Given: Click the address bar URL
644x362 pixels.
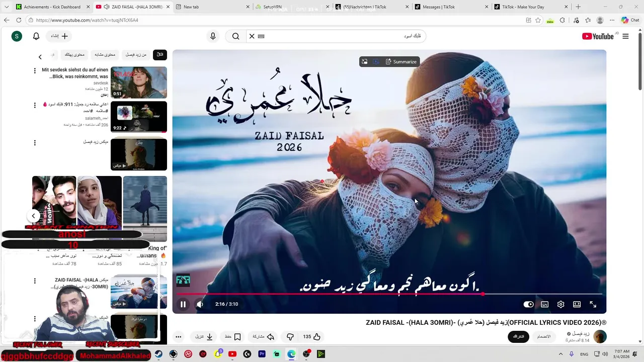Looking at the screenshot, I should 87,20.
